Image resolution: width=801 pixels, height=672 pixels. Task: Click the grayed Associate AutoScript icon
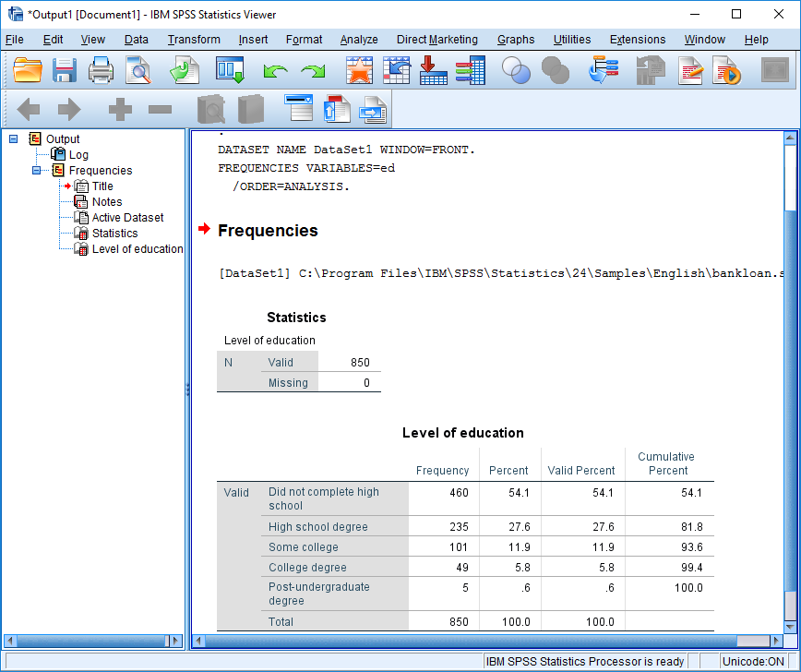[x=651, y=70]
